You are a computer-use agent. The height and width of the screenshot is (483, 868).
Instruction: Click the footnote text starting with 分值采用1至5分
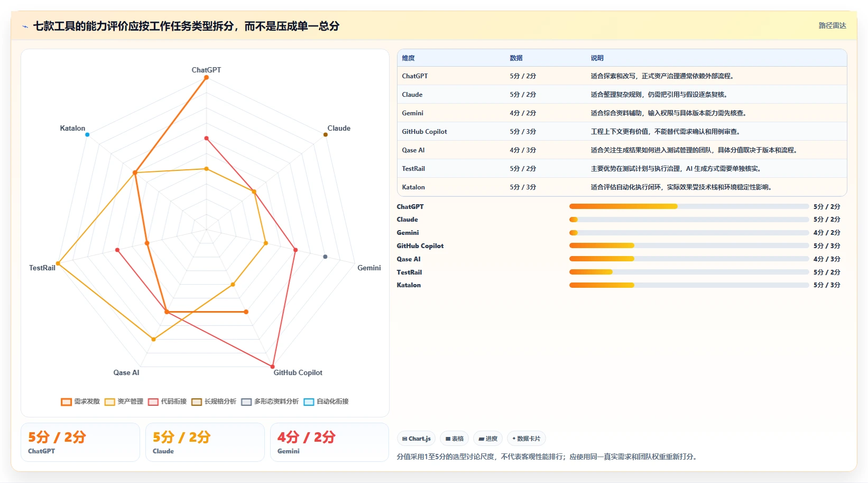548,457
